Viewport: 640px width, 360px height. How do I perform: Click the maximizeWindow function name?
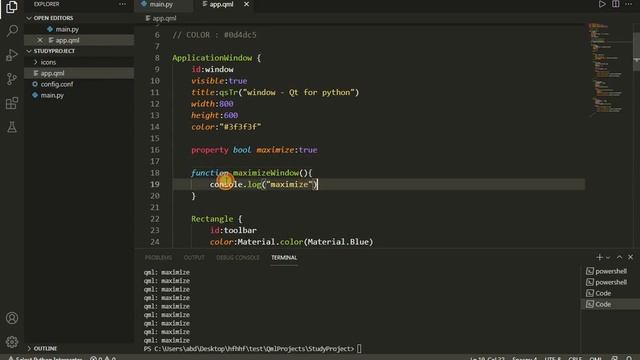[x=266, y=173]
